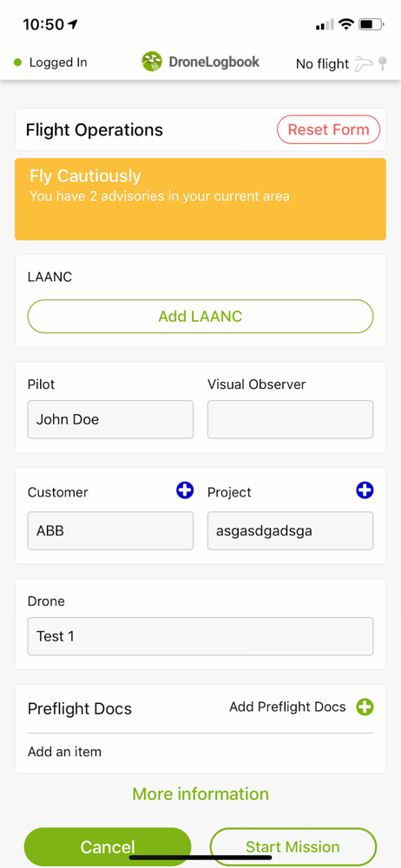Reset the Flight Operations form
Screen dimensions: 401x868
point(328,130)
